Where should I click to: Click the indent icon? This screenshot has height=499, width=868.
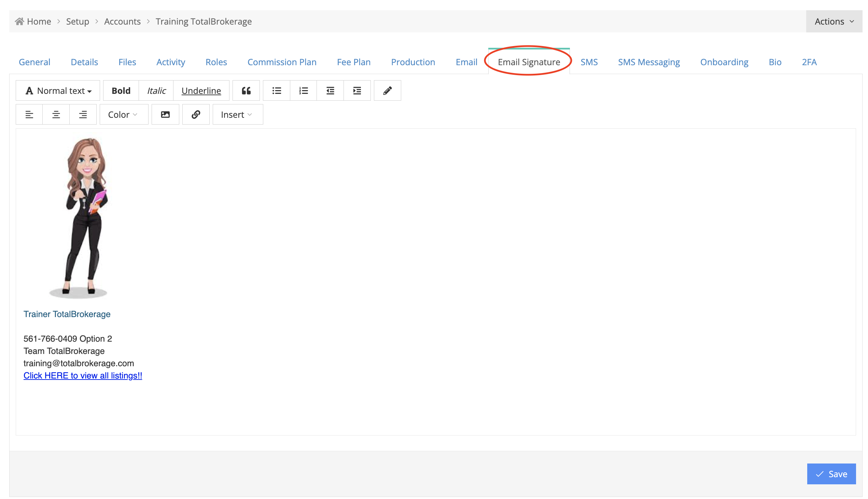[356, 90]
